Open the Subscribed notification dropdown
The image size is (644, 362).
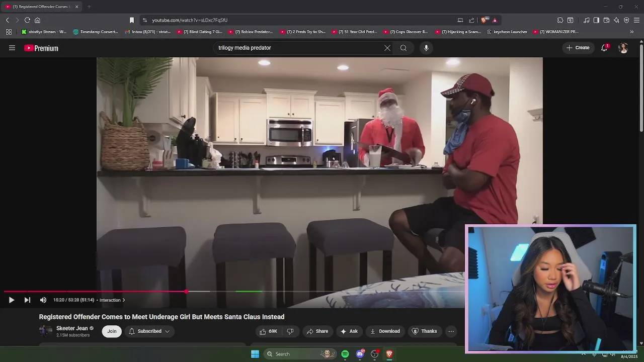point(149,331)
